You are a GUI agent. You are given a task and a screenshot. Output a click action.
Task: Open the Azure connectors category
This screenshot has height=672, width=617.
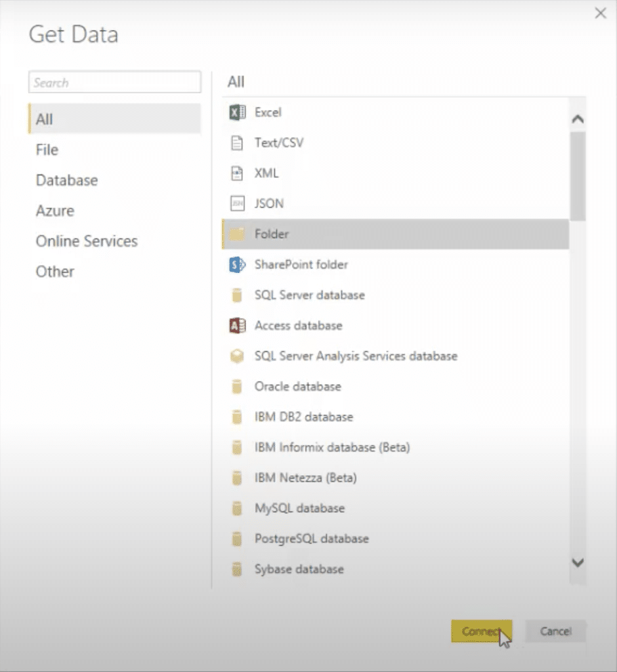click(x=55, y=211)
